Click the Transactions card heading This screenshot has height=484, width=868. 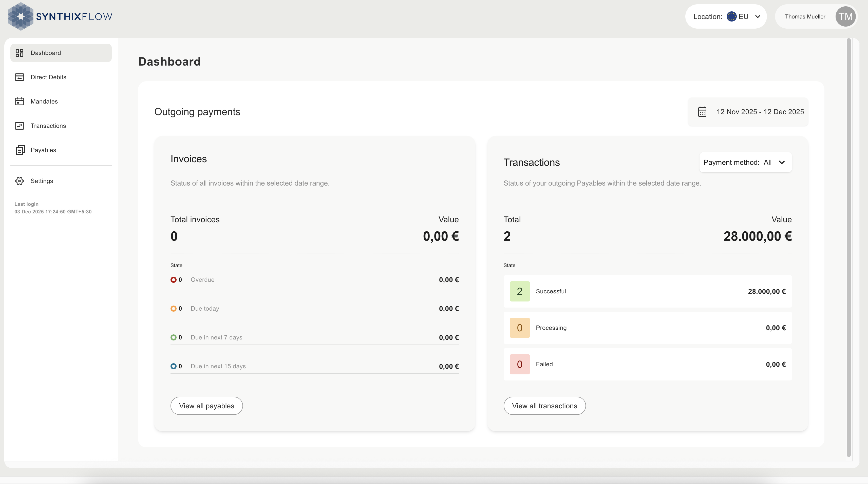531,163
